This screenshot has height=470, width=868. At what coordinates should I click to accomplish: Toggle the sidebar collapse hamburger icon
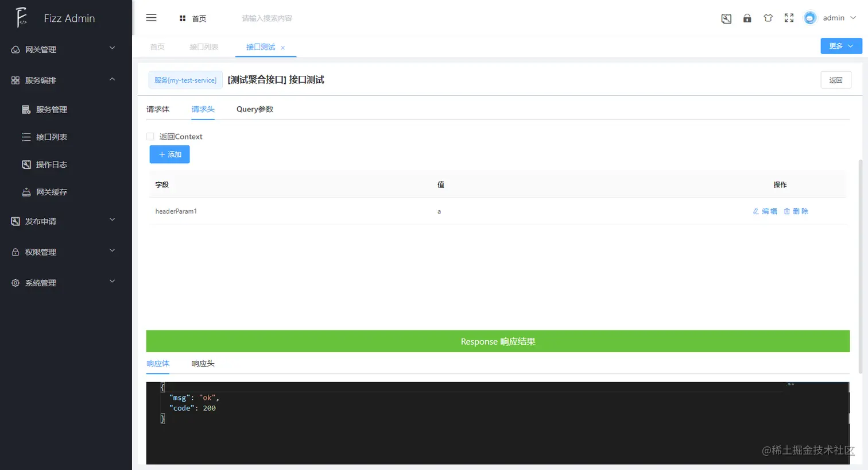[x=152, y=18]
